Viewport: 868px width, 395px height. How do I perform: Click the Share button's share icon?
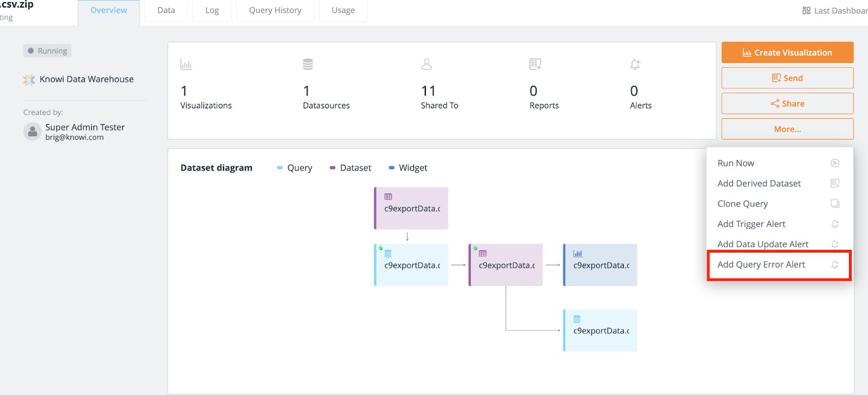(775, 103)
